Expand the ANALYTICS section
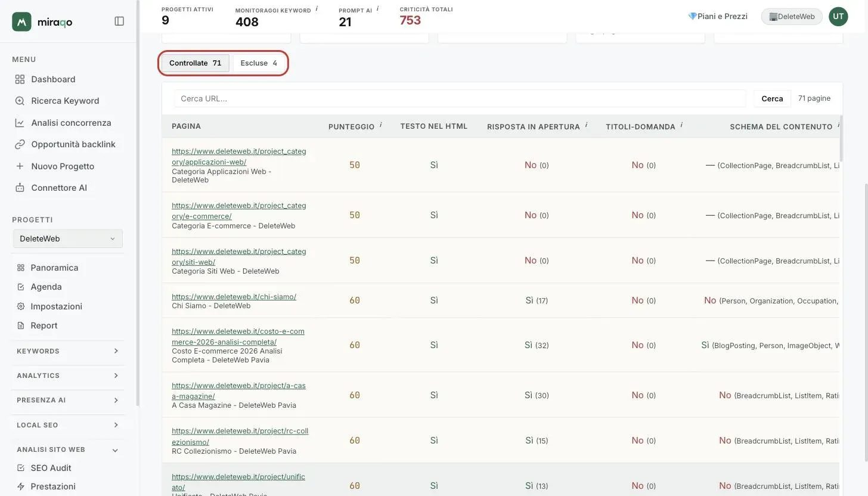The height and width of the screenshot is (496, 868). 68,376
